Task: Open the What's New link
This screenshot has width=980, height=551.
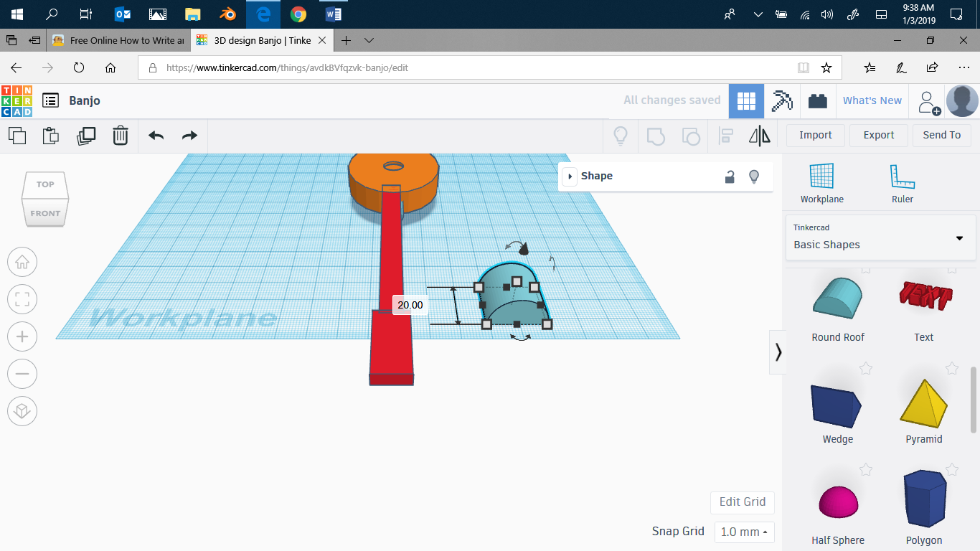Action: (x=872, y=100)
